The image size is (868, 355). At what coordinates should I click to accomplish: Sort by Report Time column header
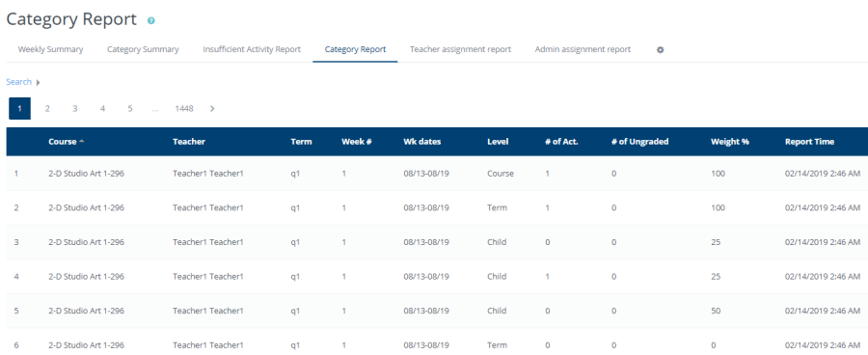click(809, 142)
